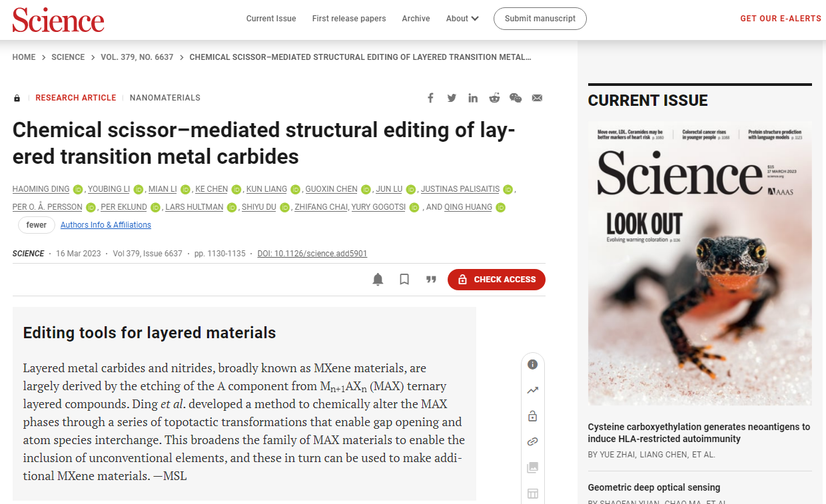The image size is (826, 504).
Task: Open Current Issue menu item
Action: pos(271,19)
